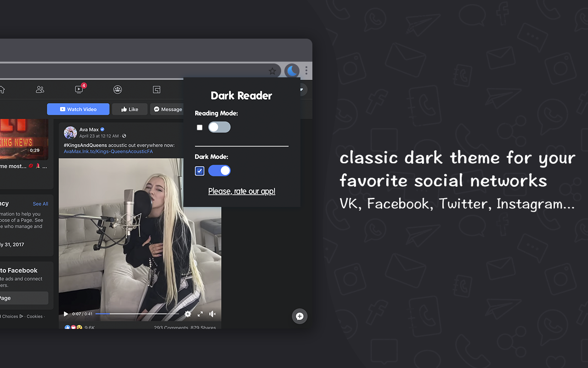Image resolution: width=588 pixels, height=368 pixels.
Task: Open the Cookies footer link
Action: point(34,316)
